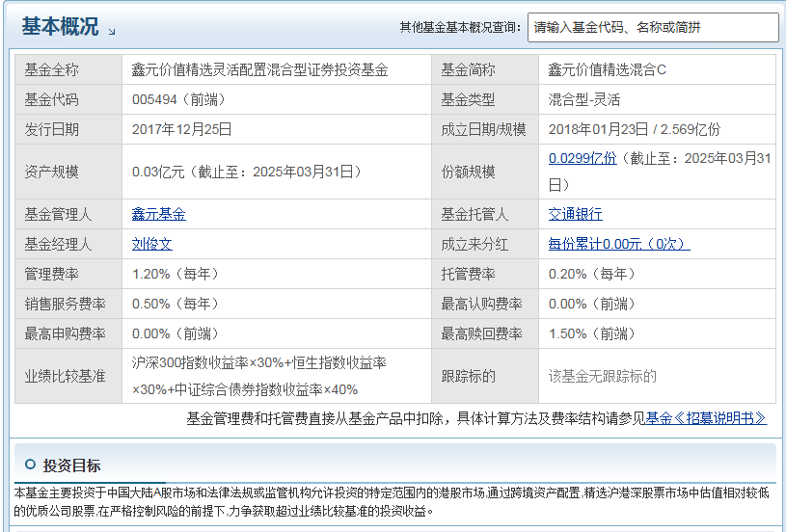Select the investment objective paragraph starting 本基金主要投资于
This screenshot has height=532, width=786.
392,502
